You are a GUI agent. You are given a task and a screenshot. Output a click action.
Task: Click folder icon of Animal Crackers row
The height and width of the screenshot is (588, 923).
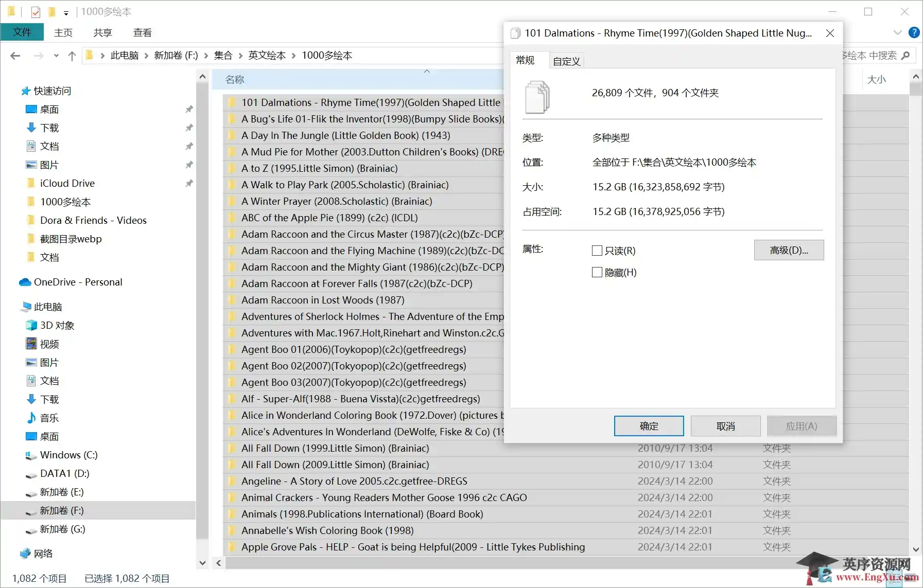pos(232,497)
